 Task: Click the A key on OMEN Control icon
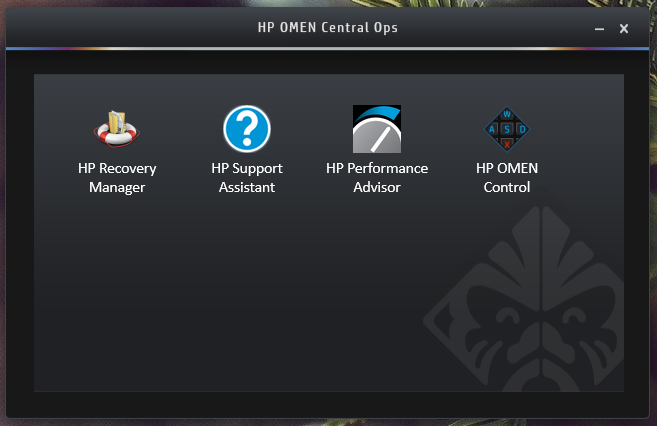pyautogui.click(x=492, y=129)
